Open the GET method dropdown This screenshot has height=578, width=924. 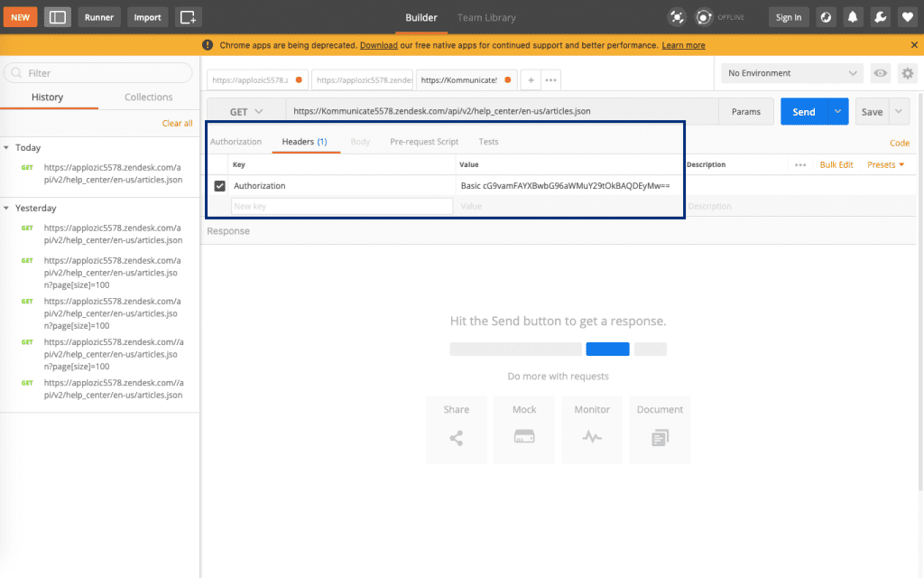pos(245,111)
